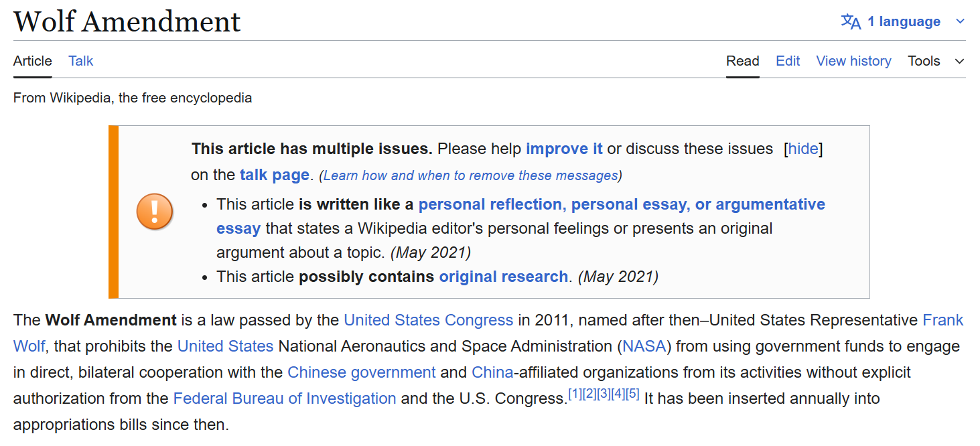Click 'Learn how and when to remove these messages'
Image resolution: width=980 pixels, height=446 pixels.
click(x=470, y=175)
